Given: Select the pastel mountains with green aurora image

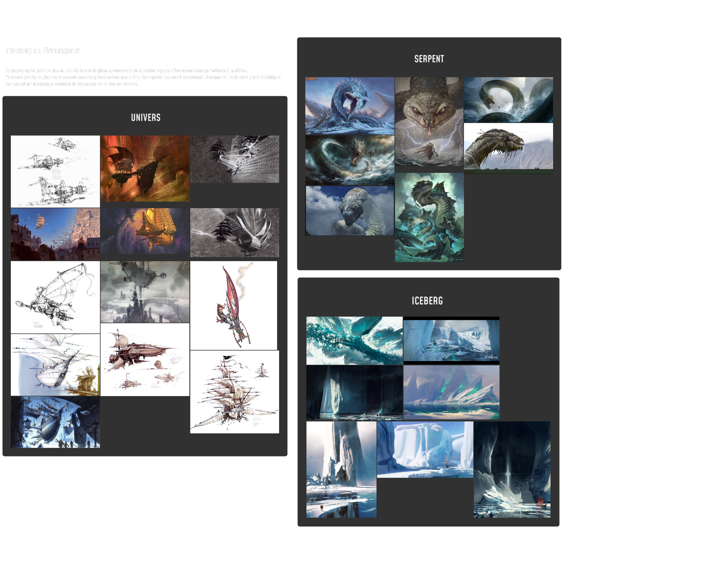Looking at the screenshot, I should 451,392.
